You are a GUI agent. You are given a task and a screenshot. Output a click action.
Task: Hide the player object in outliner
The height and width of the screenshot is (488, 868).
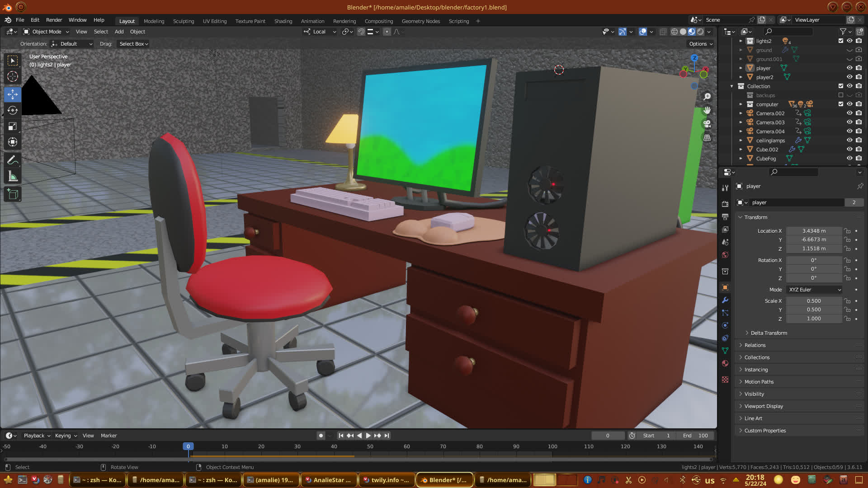tap(849, 68)
